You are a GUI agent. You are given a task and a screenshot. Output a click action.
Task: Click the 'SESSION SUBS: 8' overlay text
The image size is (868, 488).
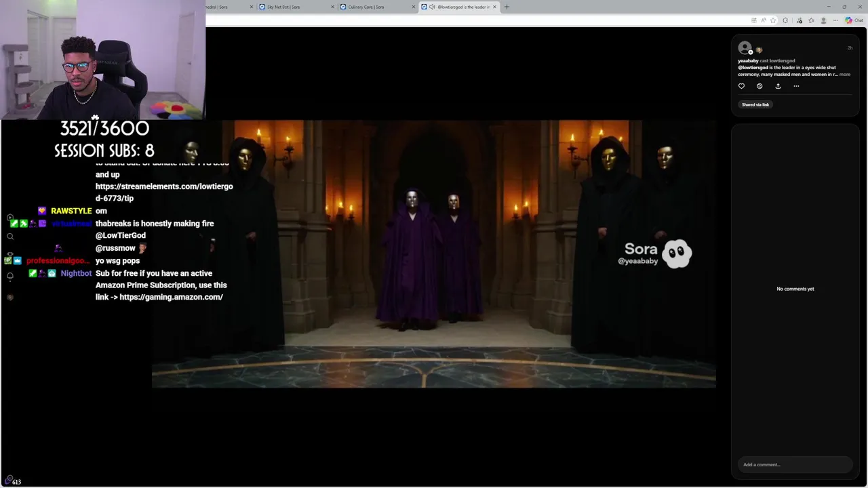[104, 150]
